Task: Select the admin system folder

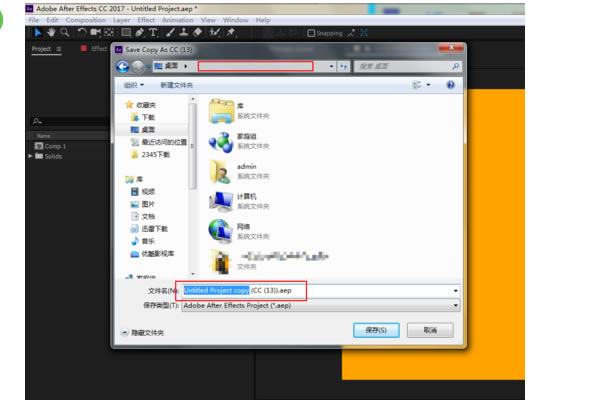Action: 239,171
